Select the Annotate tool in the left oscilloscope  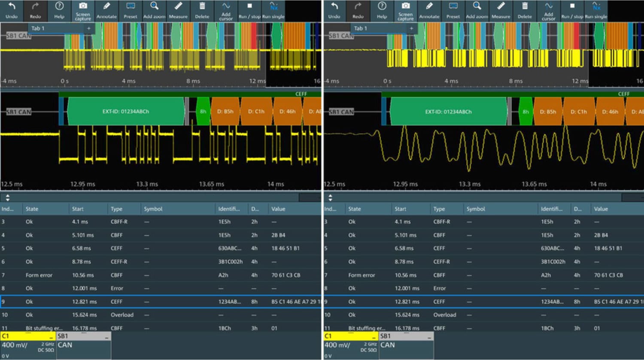[106, 11]
